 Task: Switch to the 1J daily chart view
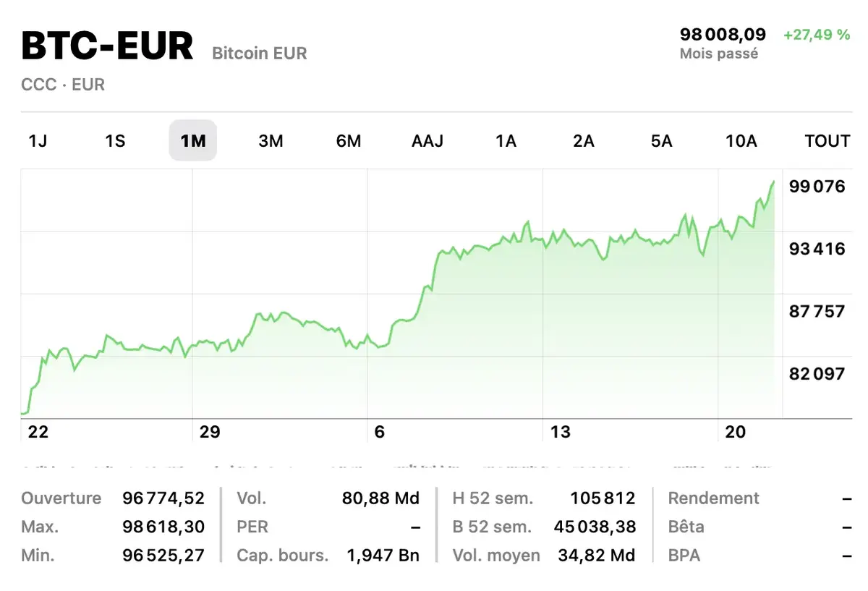[38, 141]
